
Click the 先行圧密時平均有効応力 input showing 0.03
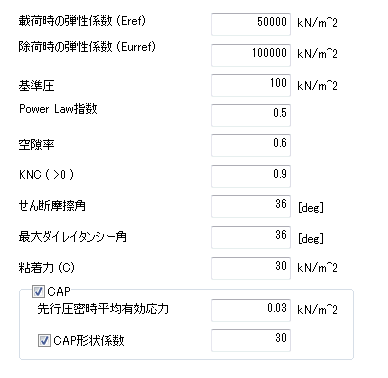[251, 310]
